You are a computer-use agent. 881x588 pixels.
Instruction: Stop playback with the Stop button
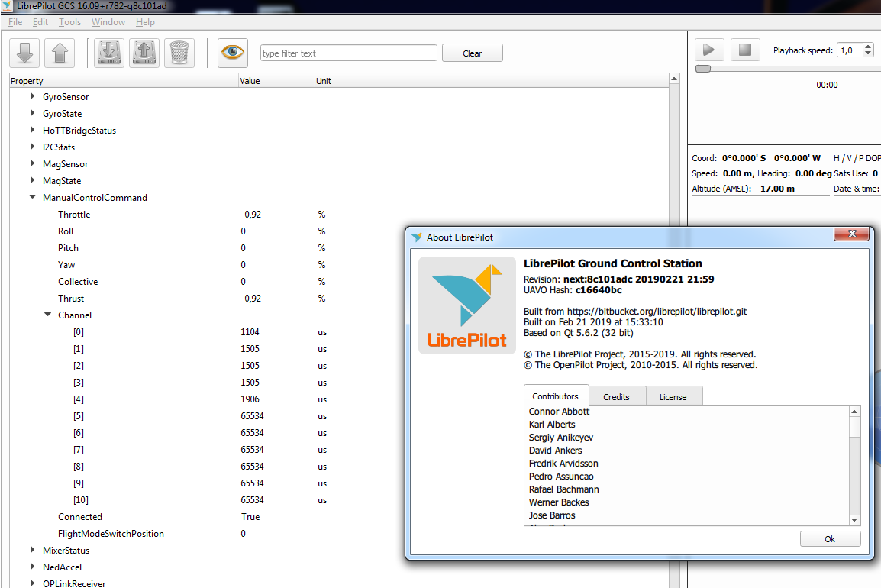(745, 50)
